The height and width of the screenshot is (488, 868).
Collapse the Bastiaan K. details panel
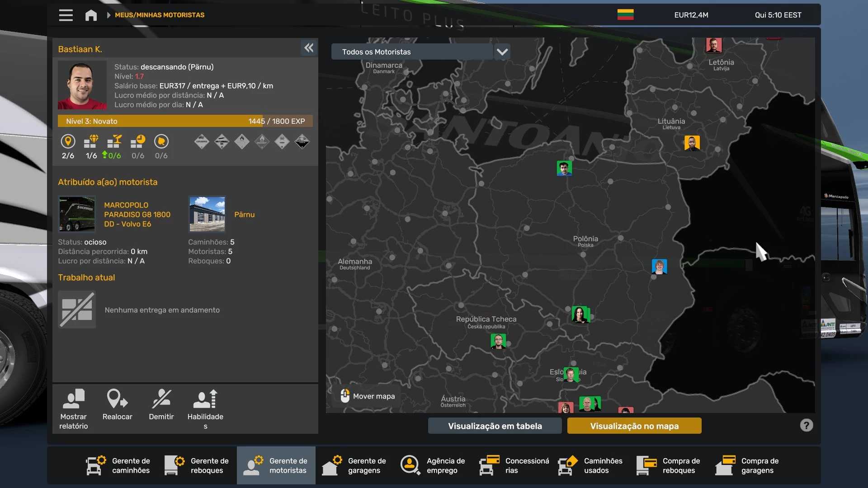click(309, 48)
